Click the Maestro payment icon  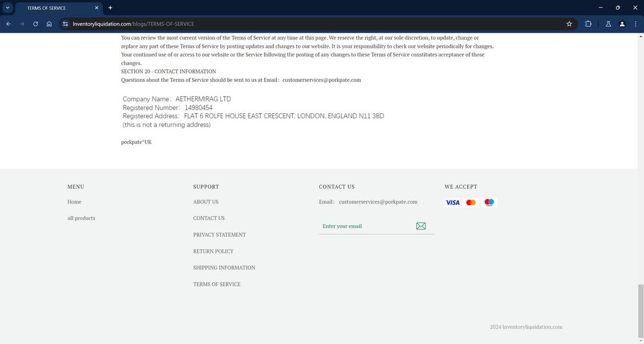pos(489,202)
